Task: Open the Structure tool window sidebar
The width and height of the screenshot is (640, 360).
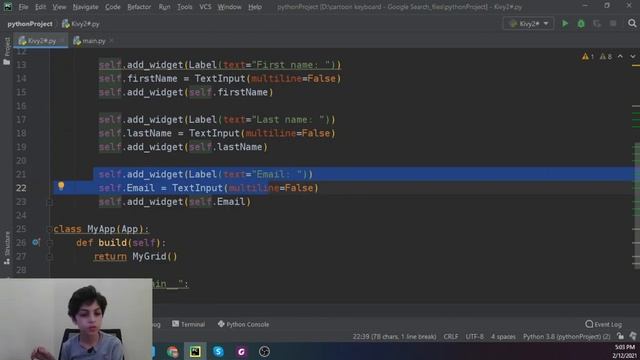Action: (7, 247)
